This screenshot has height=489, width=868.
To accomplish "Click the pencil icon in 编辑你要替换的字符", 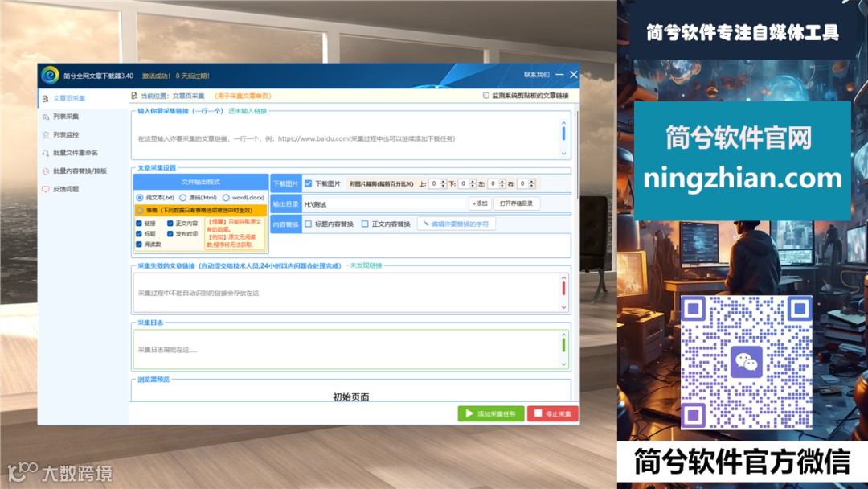I will tap(426, 224).
